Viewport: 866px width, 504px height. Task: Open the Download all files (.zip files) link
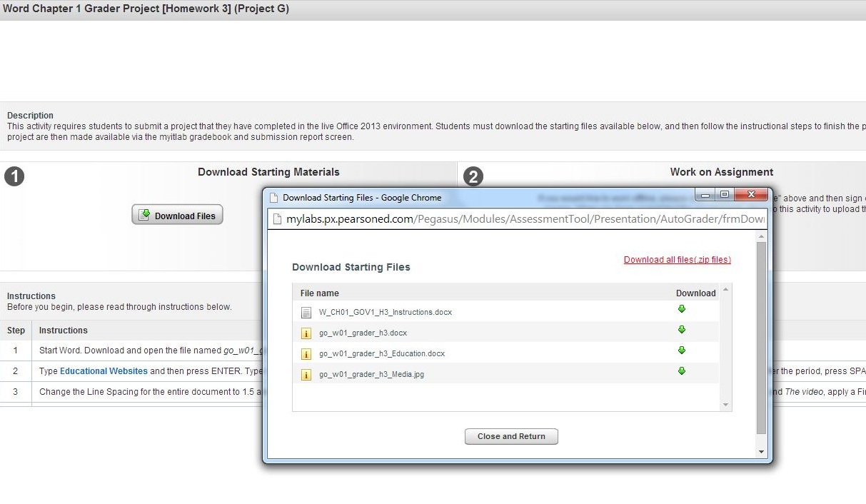[677, 260]
